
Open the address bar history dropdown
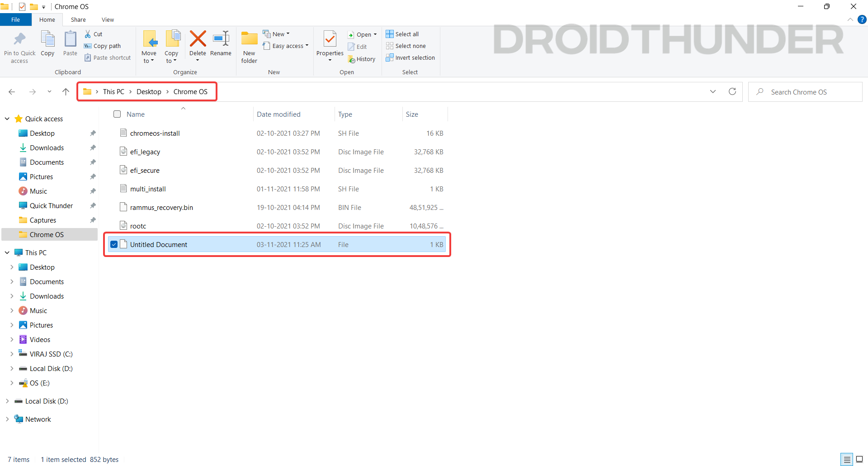click(x=713, y=91)
